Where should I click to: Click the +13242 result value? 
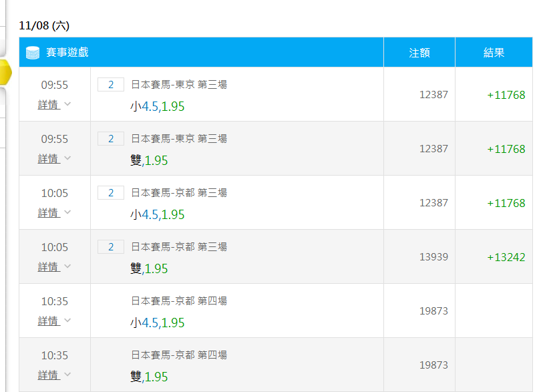(506, 257)
